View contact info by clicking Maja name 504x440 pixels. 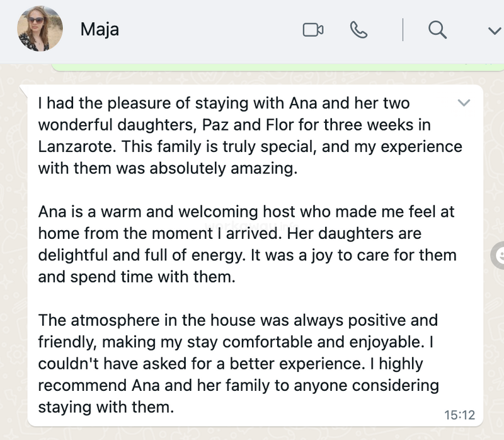click(100, 30)
